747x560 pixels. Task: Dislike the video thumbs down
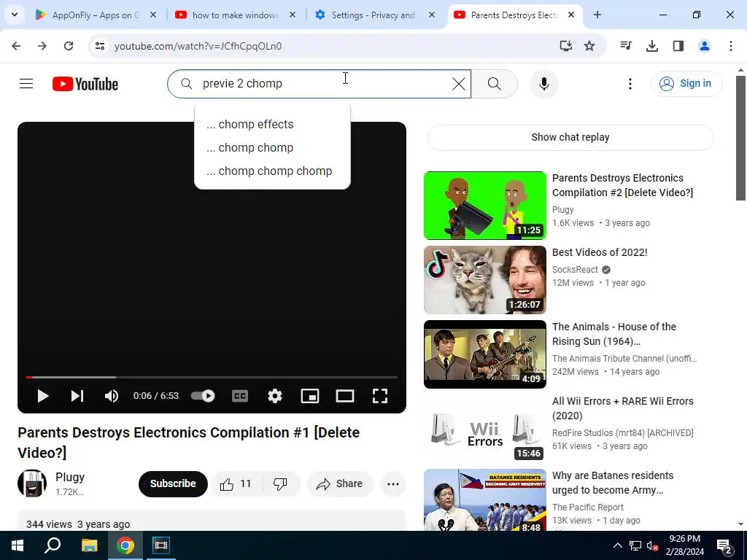coord(280,484)
